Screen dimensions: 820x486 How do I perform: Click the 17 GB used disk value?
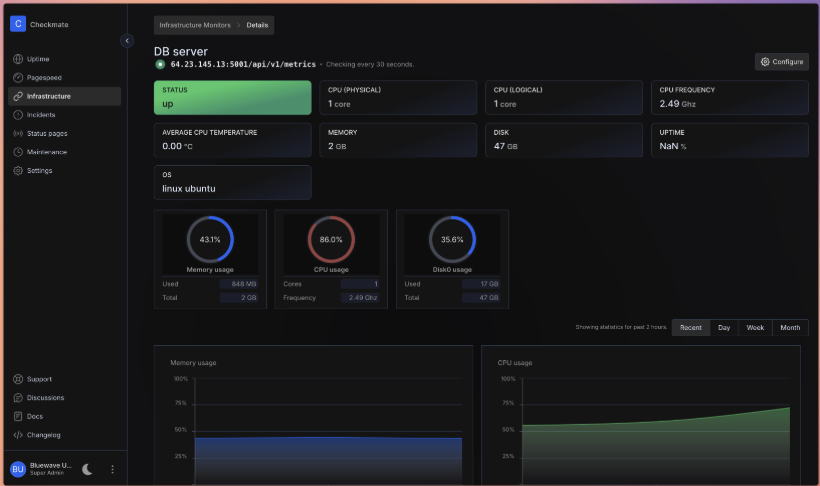tap(481, 284)
